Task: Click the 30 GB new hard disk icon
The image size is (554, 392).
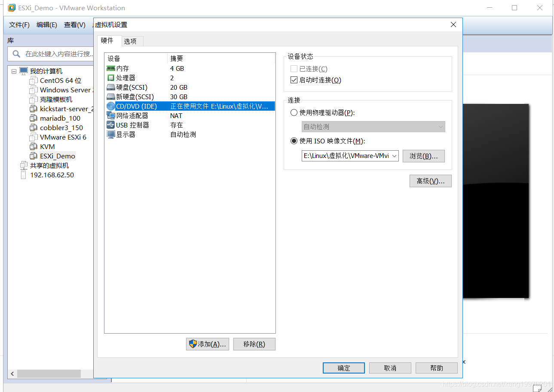Action: click(x=110, y=97)
